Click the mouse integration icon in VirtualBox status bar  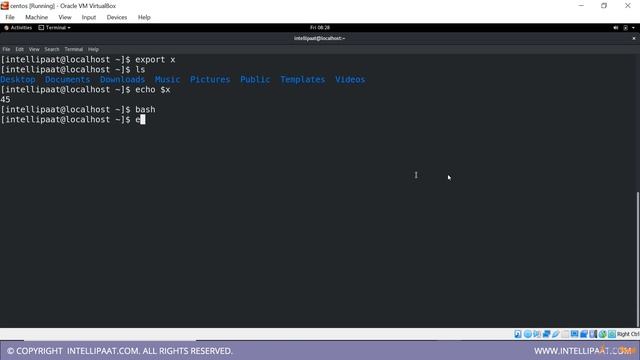tap(602, 334)
